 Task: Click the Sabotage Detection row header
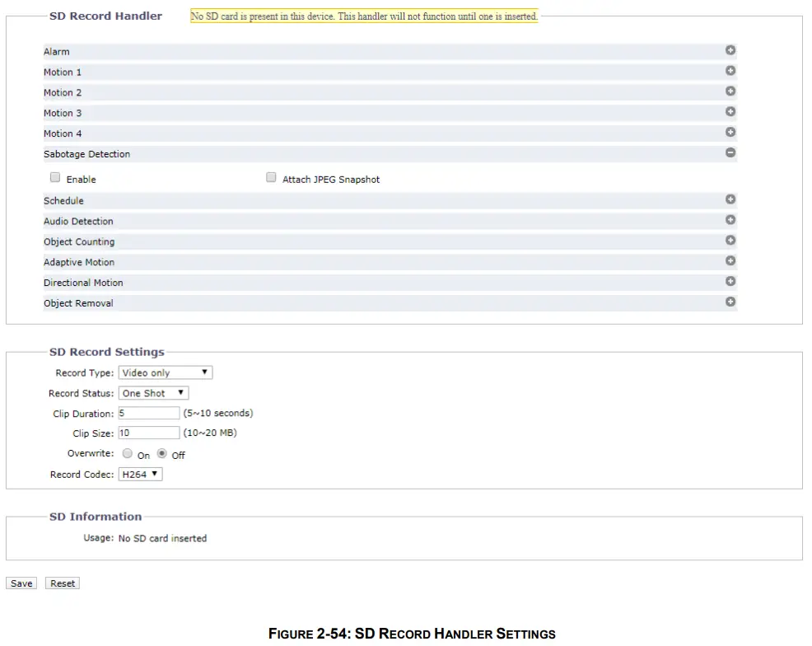click(390, 154)
